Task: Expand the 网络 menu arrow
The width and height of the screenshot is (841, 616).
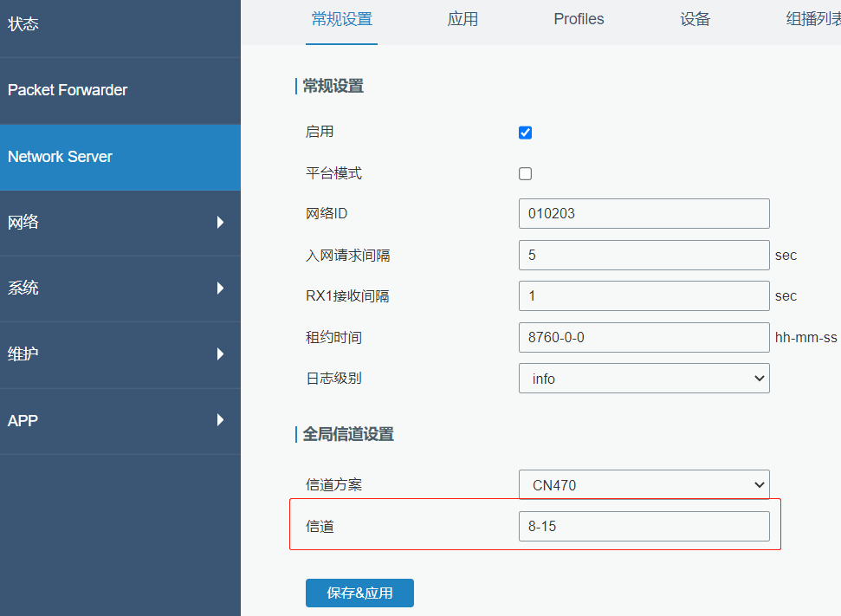Action: click(x=220, y=222)
